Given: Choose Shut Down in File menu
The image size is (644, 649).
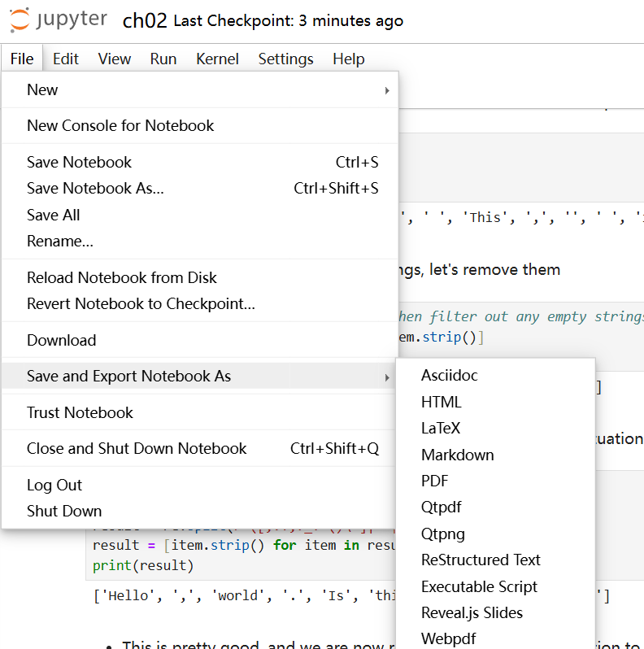Looking at the screenshot, I should pyautogui.click(x=200, y=512).
